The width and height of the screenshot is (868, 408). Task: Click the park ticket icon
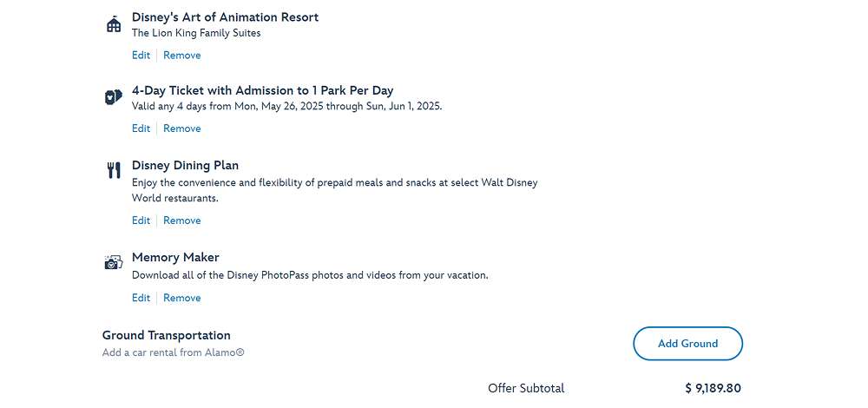point(114,97)
